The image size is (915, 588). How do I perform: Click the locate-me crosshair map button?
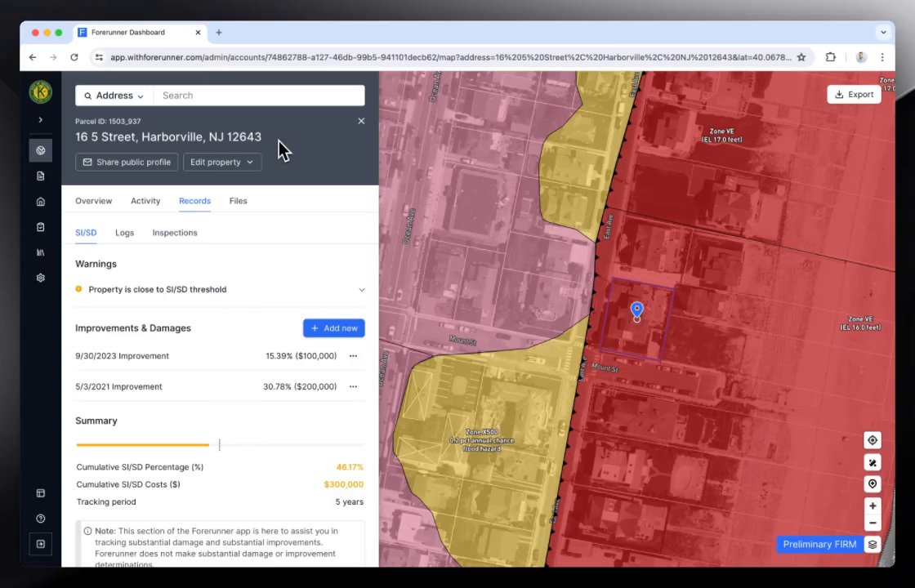click(873, 440)
